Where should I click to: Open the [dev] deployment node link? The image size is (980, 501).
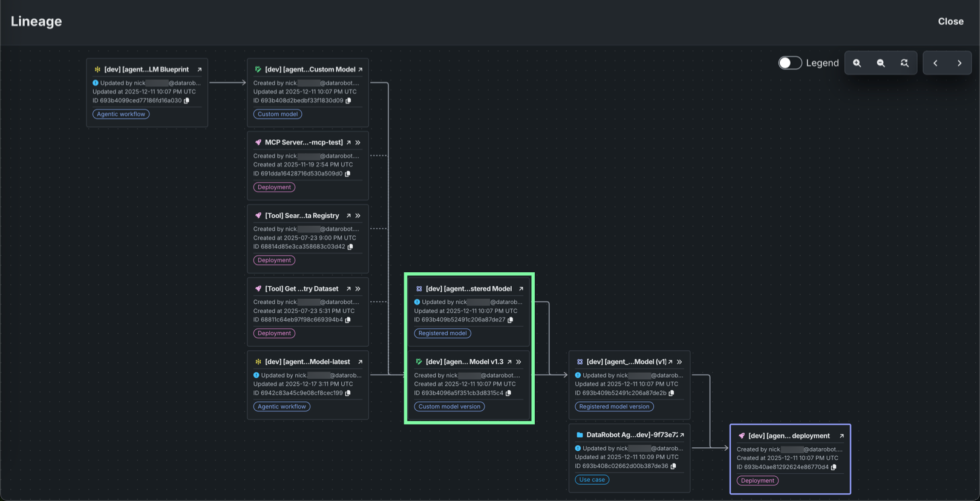point(841,436)
